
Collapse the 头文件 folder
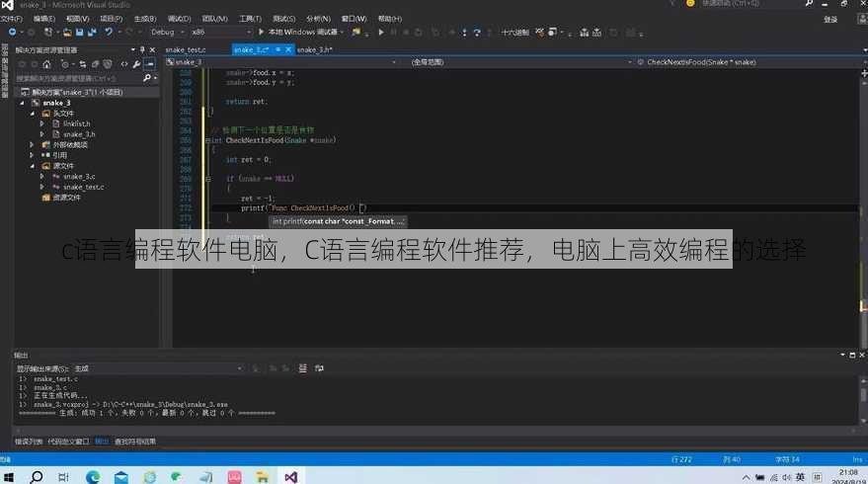click(33, 114)
